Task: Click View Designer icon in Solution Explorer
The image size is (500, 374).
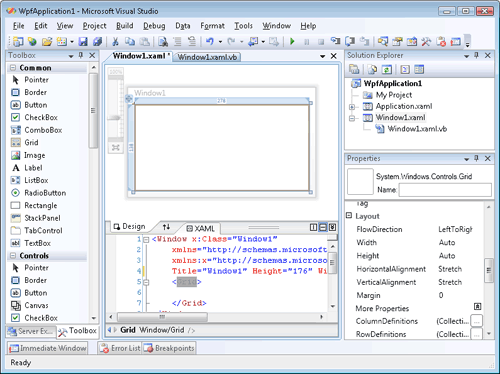Action: point(419,69)
